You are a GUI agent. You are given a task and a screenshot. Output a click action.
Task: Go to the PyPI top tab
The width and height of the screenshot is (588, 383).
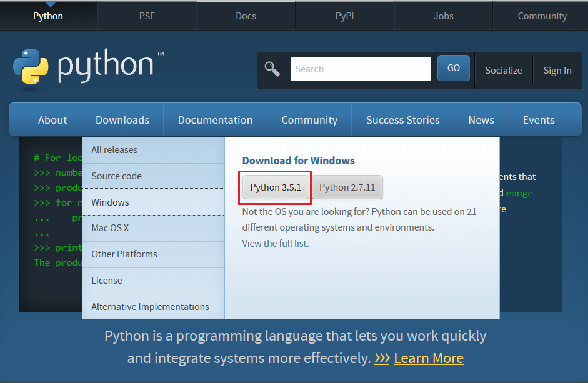pyautogui.click(x=345, y=16)
